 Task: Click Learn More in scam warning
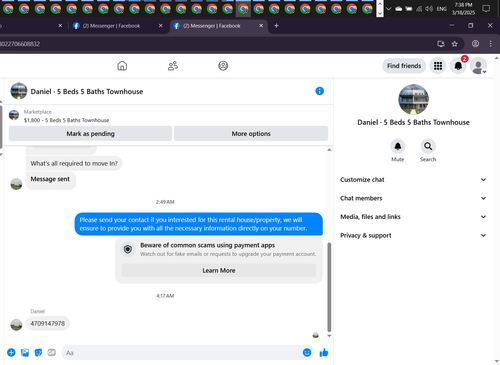pyautogui.click(x=219, y=270)
